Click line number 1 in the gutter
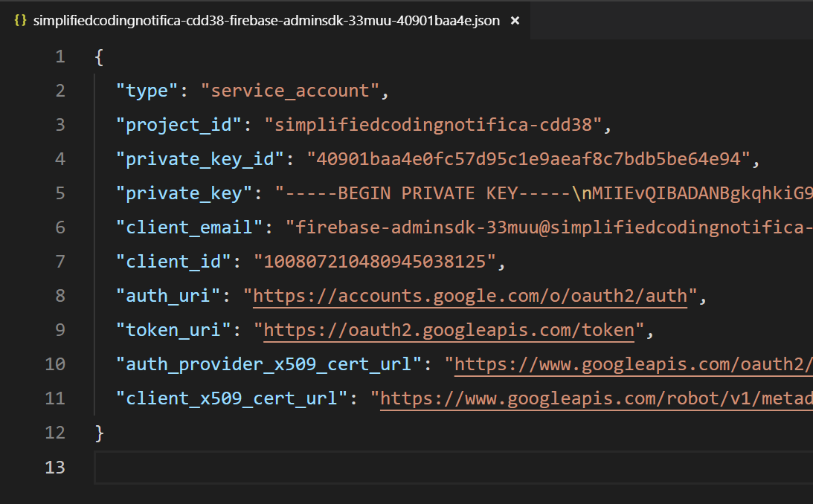This screenshot has height=504, width=813. (x=60, y=57)
